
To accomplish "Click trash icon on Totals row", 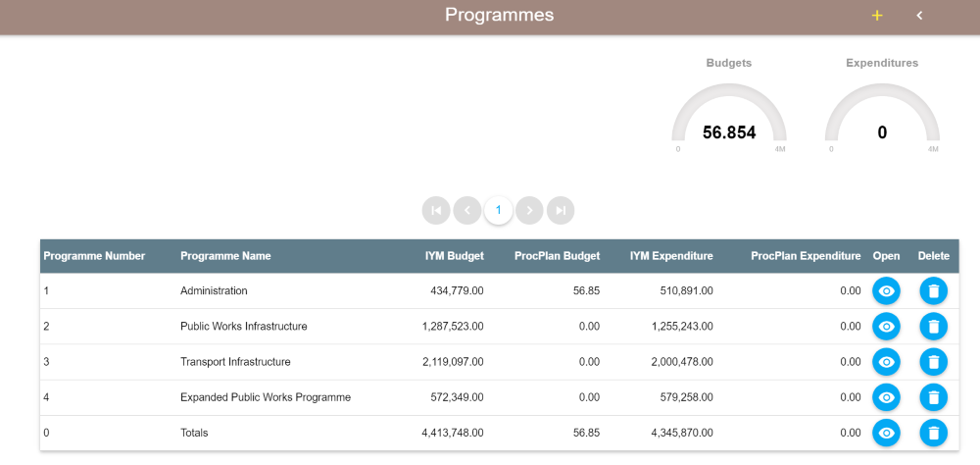I will [933, 433].
